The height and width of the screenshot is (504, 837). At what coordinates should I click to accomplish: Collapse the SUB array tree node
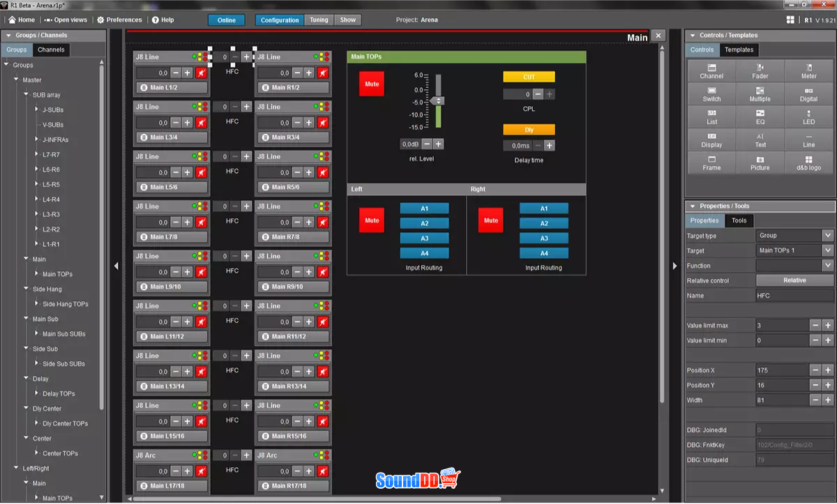(x=27, y=95)
